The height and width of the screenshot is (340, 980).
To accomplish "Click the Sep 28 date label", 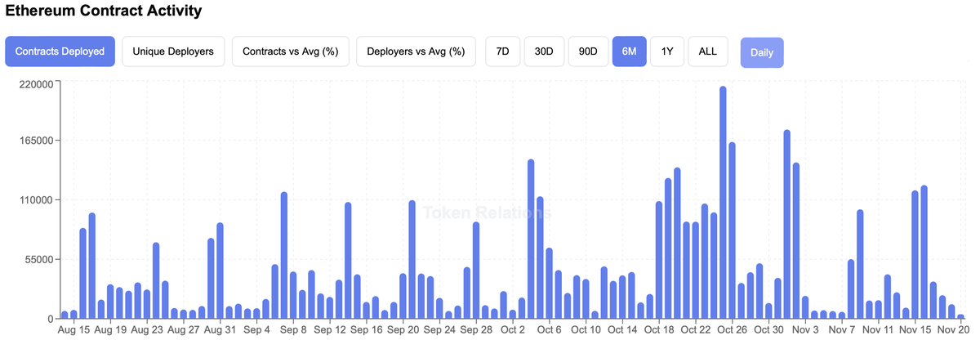I will coord(475,330).
